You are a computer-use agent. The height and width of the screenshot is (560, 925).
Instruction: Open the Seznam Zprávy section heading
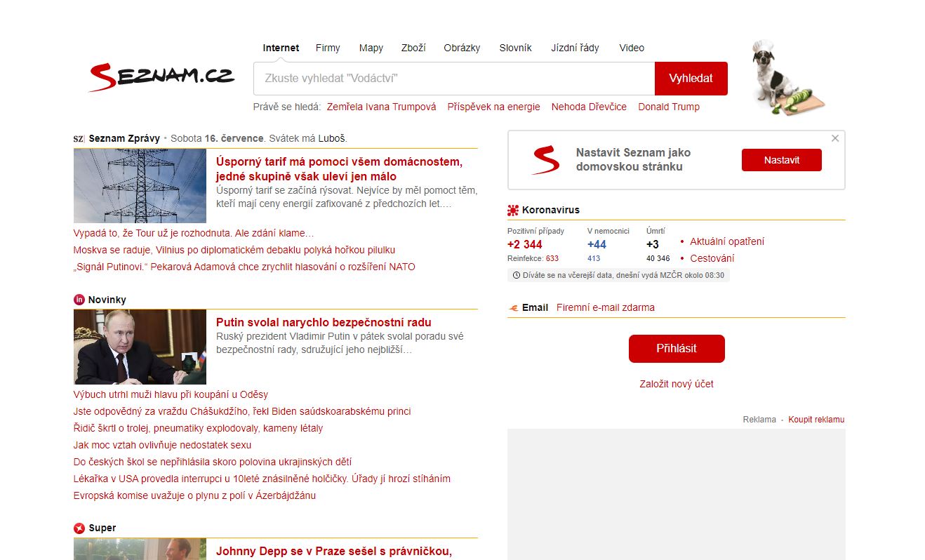click(124, 138)
